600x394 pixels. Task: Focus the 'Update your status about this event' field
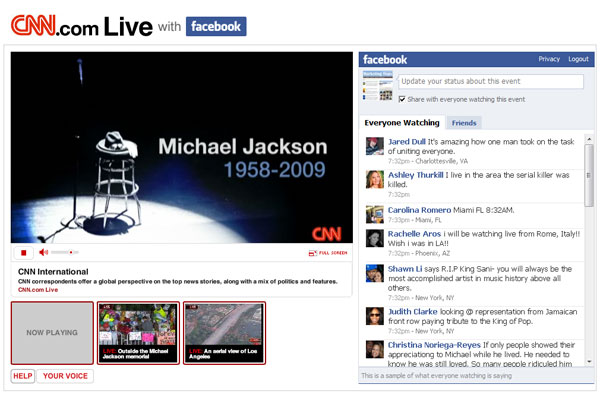(x=491, y=81)
